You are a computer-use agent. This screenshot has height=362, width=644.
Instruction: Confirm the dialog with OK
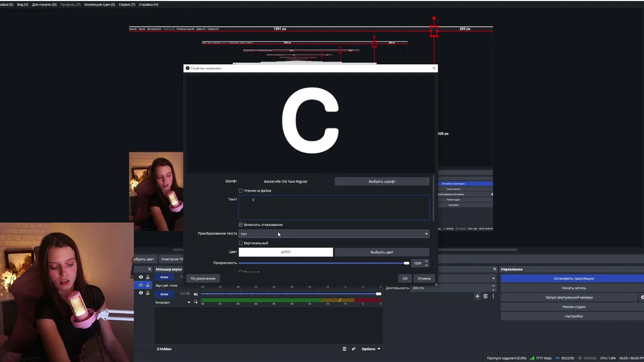coord(405,278)
